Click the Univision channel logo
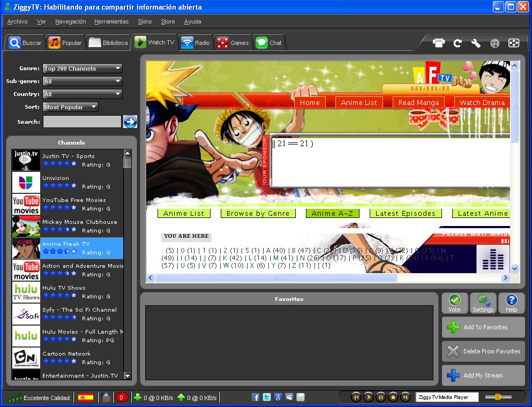532x407 pixels. pos(26,182)
